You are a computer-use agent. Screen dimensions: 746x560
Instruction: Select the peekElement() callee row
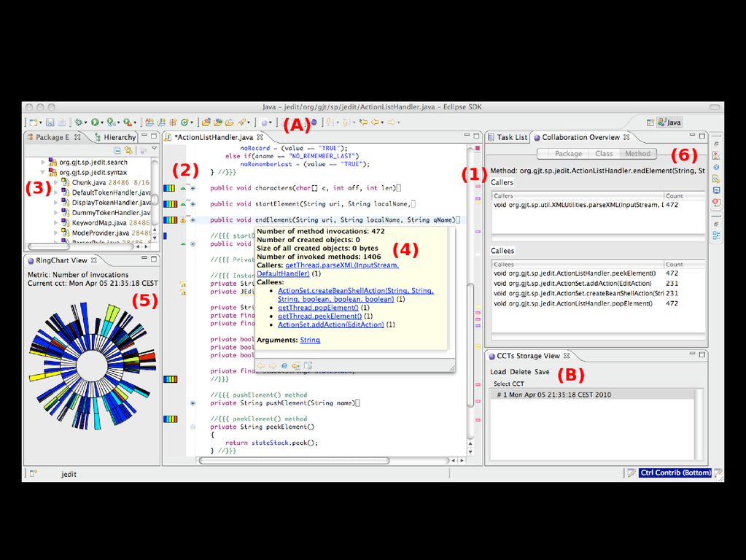(598, 273)
